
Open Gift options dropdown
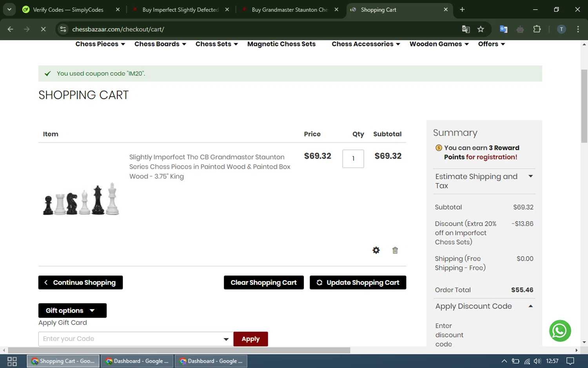[x=73, y=310]
